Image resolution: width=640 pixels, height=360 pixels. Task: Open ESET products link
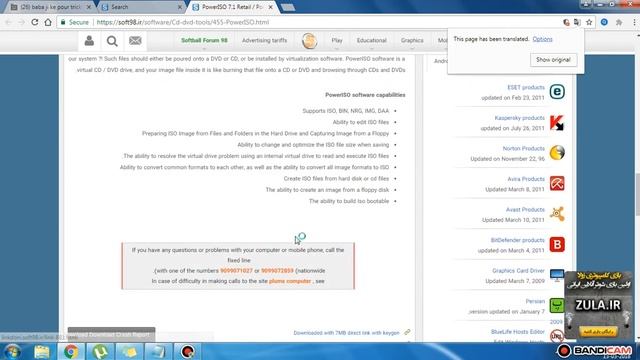point(526,87)
